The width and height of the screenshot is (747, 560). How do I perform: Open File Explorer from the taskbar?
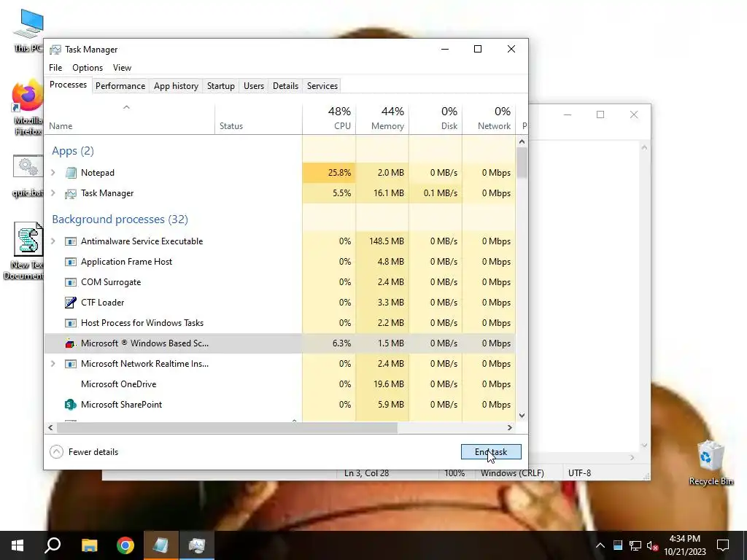tap(89, 545)
